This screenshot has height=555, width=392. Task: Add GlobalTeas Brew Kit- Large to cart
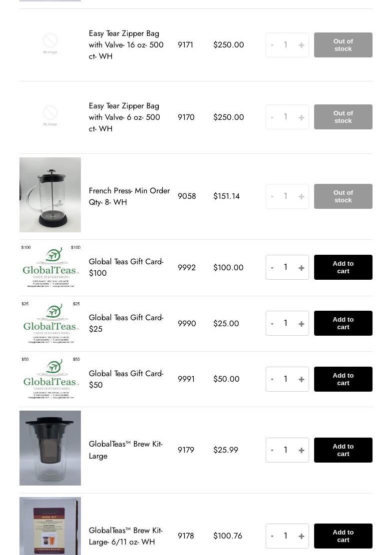(343, 450)
